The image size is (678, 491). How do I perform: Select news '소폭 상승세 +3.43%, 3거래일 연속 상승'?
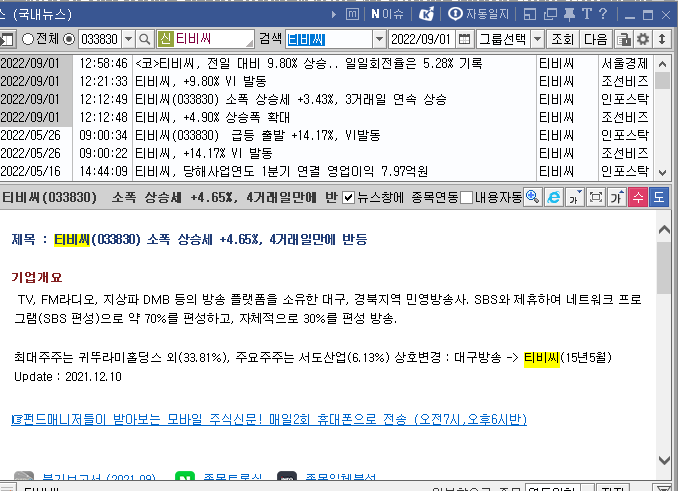point(291,99)
